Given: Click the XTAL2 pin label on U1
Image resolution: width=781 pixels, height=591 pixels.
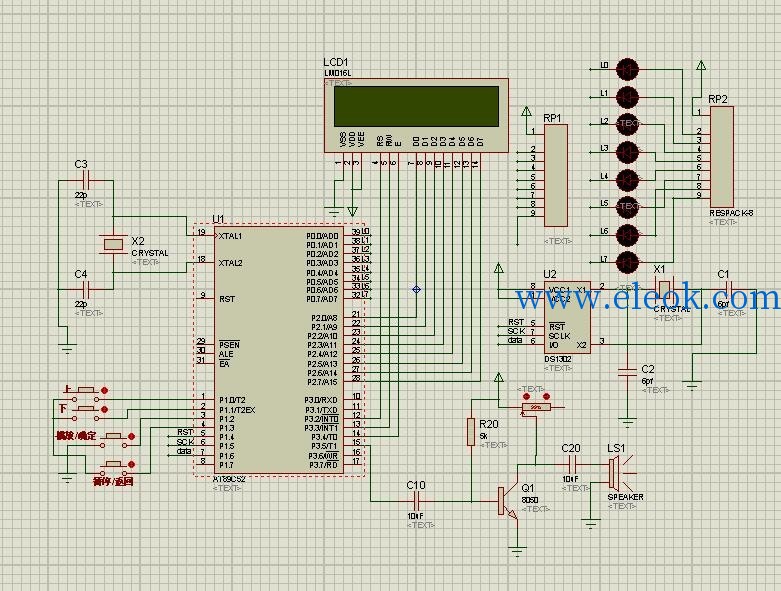Looking at the screenshot, I should click(231, 263).
